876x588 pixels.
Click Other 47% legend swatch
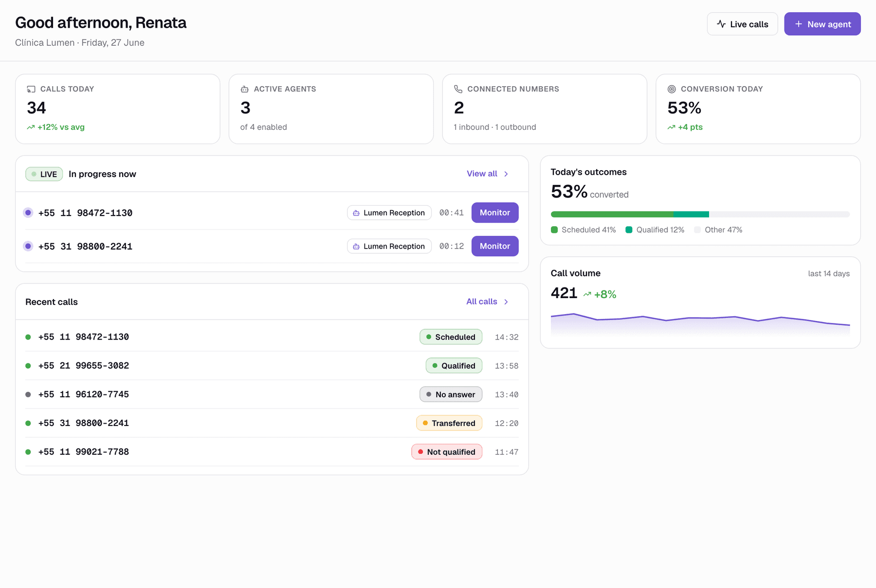pyautogui.click(x=697, y=230)
